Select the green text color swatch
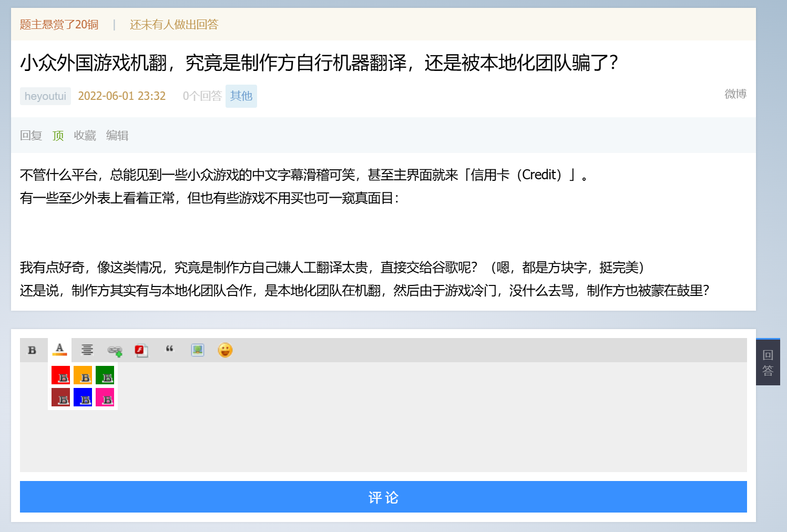787x532 pixels. click(x=105, y=375)
